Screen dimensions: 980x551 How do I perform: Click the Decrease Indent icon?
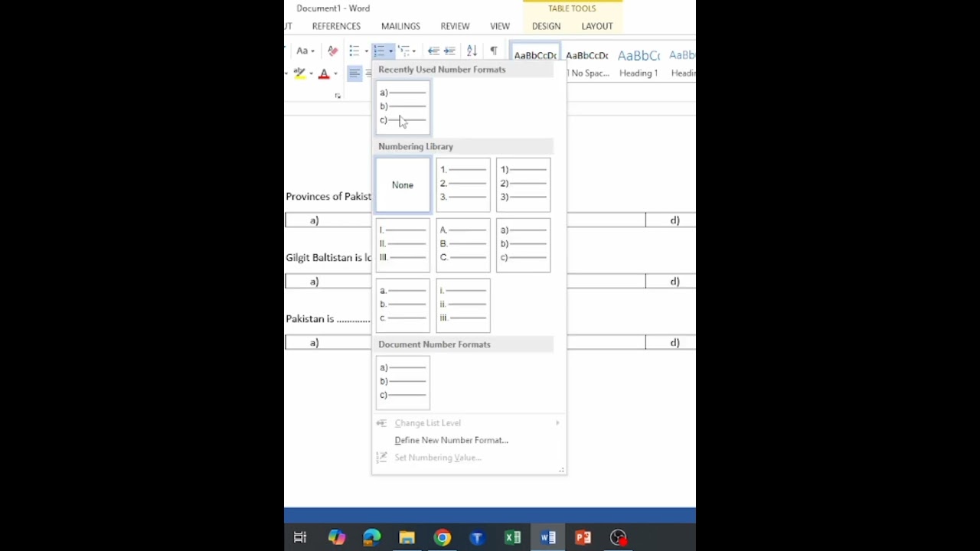433,51
